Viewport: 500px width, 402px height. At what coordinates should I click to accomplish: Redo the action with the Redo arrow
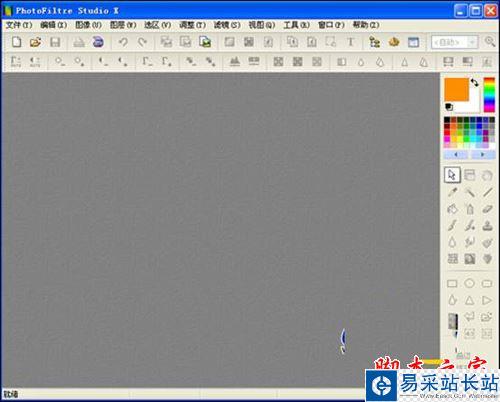click(142, 42)
